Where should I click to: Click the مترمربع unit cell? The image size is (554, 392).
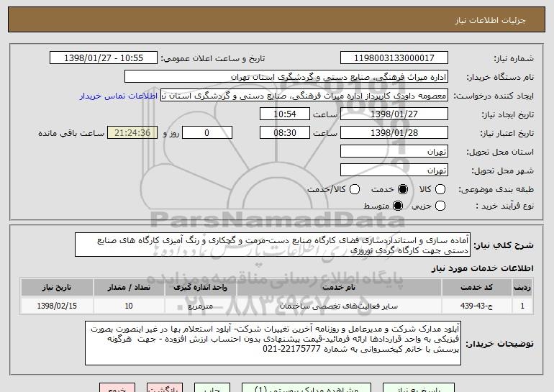[200, 306]
